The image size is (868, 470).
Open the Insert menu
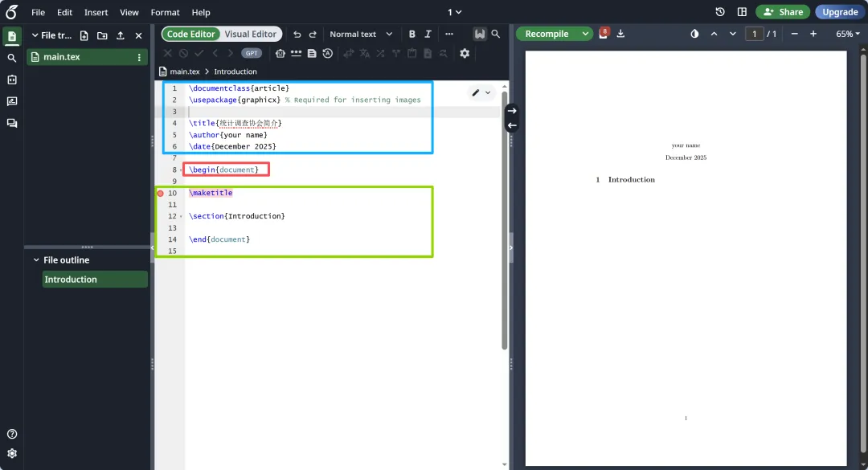tap(96, 12)
